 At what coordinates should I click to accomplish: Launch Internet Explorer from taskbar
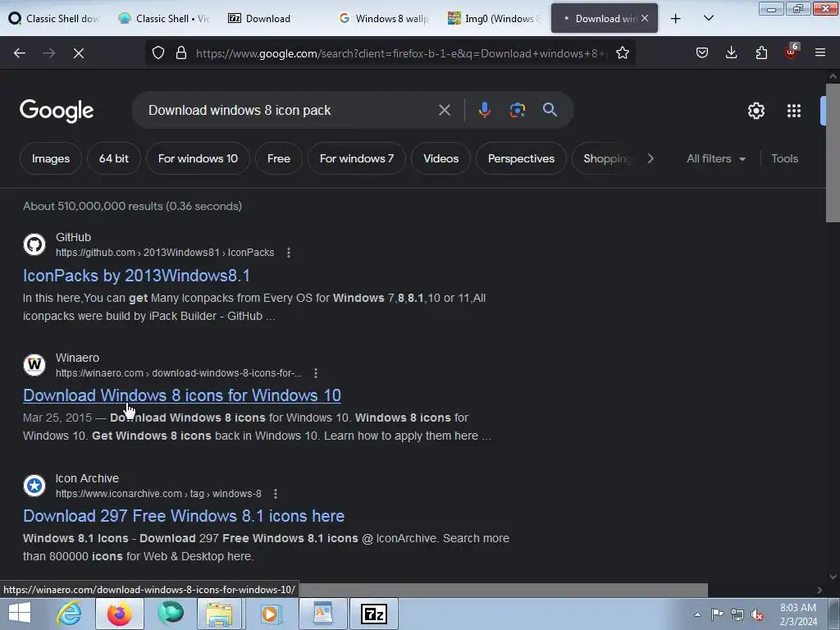pyautogui.click(x=70, y=613)
